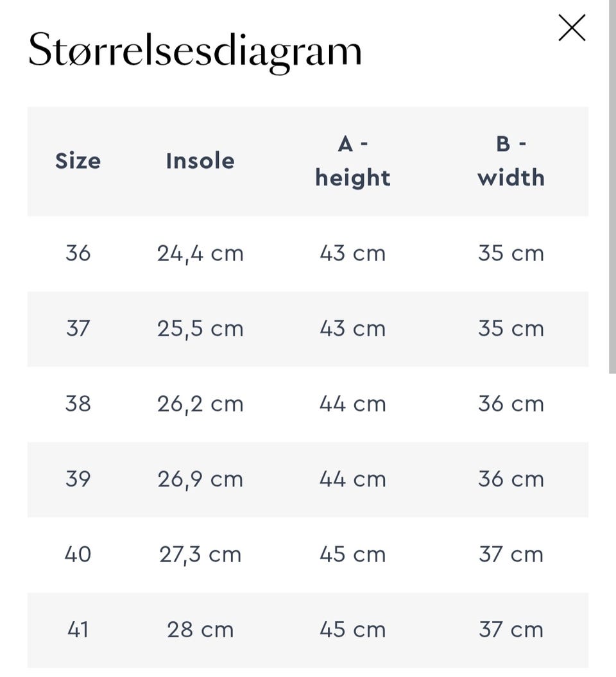This screenshot has height=677, width=616.
Task: Close the Størrelsesdiagram size chart
Action: coord(571,28)
